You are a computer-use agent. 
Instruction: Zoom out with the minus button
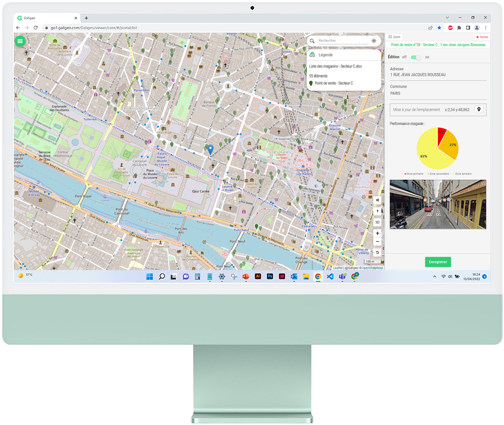pyautogui.click(x=377, y=242)
